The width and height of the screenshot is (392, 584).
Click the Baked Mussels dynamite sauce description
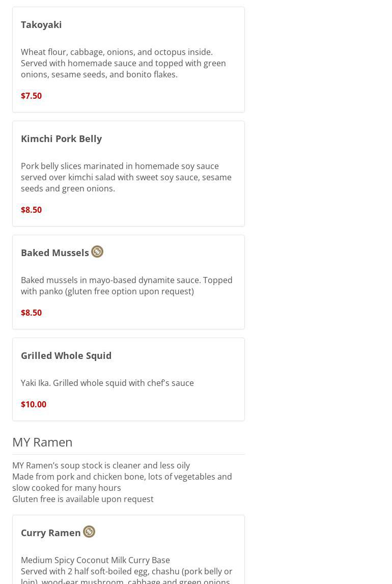click(x=126, y=286)
